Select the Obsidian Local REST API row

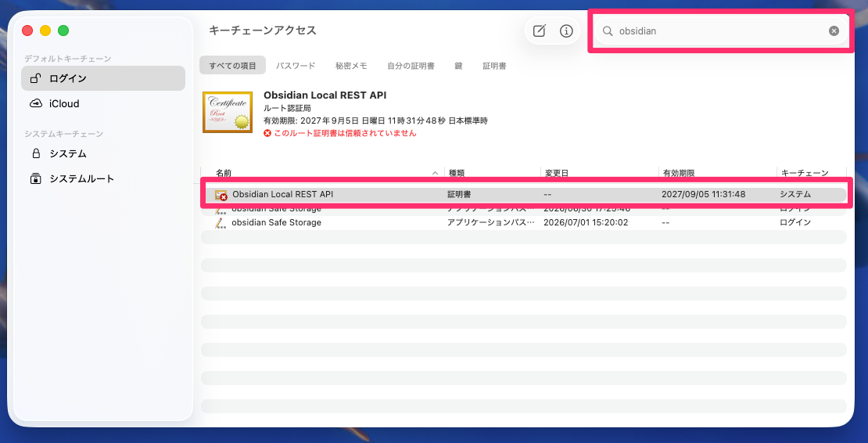[x=524, y=194]
